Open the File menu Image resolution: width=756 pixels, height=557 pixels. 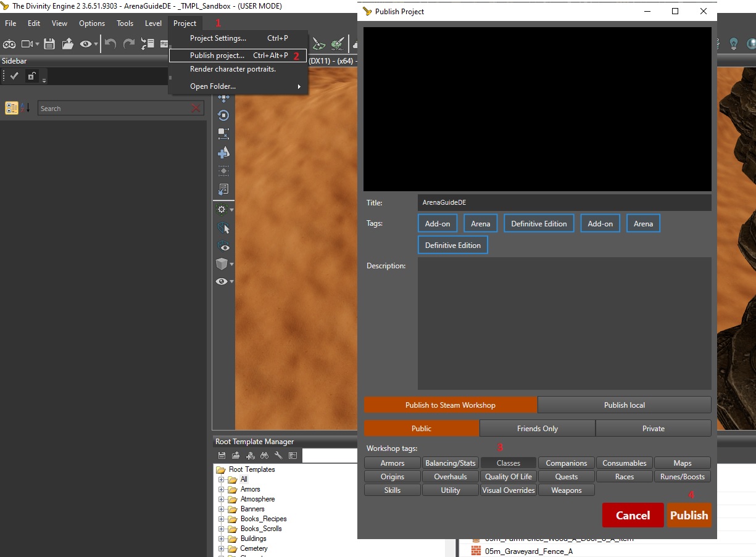pos(10,23)
